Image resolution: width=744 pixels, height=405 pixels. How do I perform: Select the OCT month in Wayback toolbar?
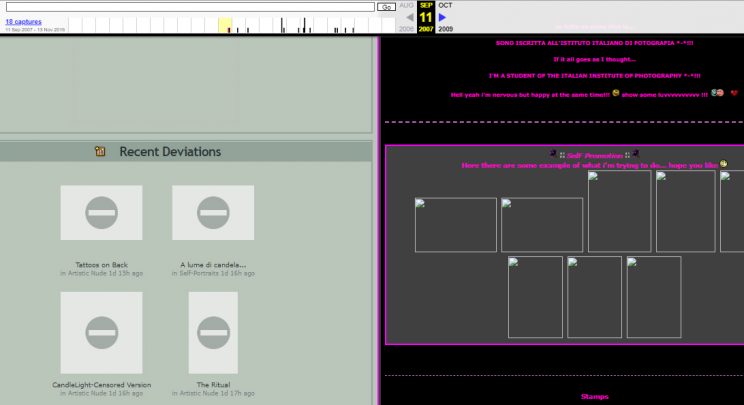(x=445, y=5)
